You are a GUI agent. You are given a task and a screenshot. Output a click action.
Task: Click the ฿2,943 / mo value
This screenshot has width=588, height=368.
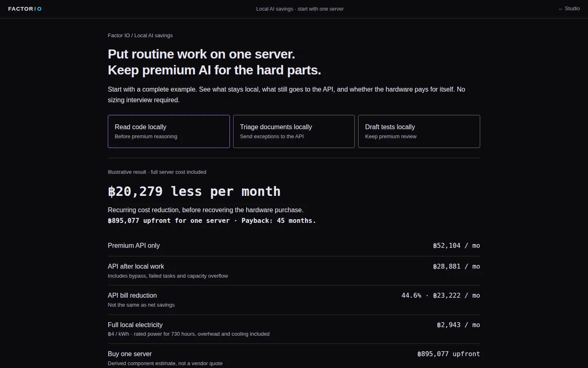[459, 325]
